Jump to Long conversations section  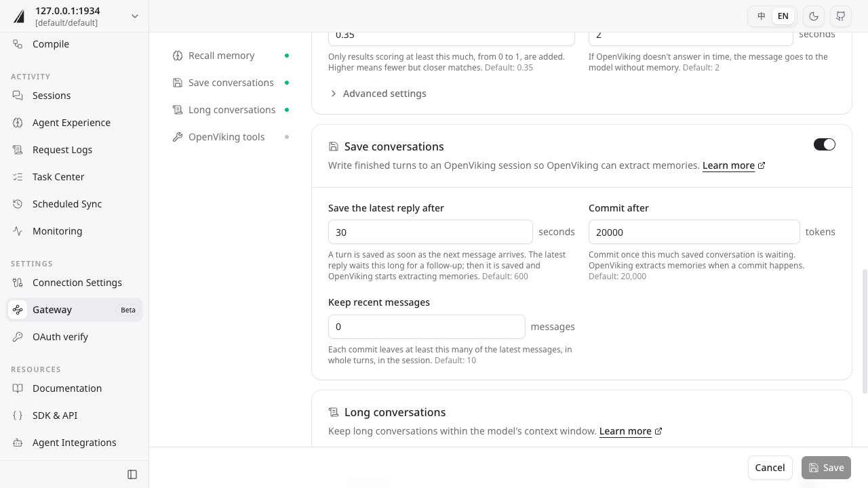[x=231, y=110]
